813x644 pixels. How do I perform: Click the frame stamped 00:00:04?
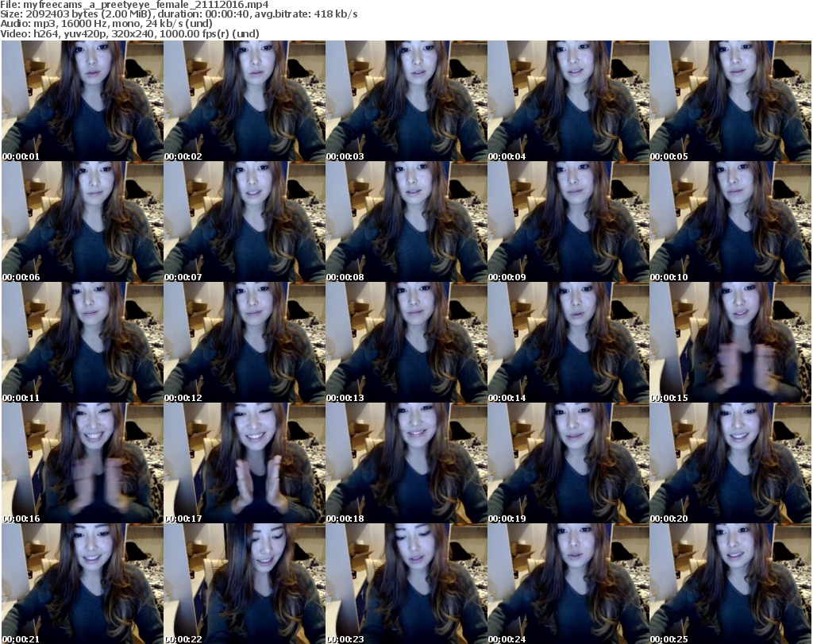pos(568,101)
